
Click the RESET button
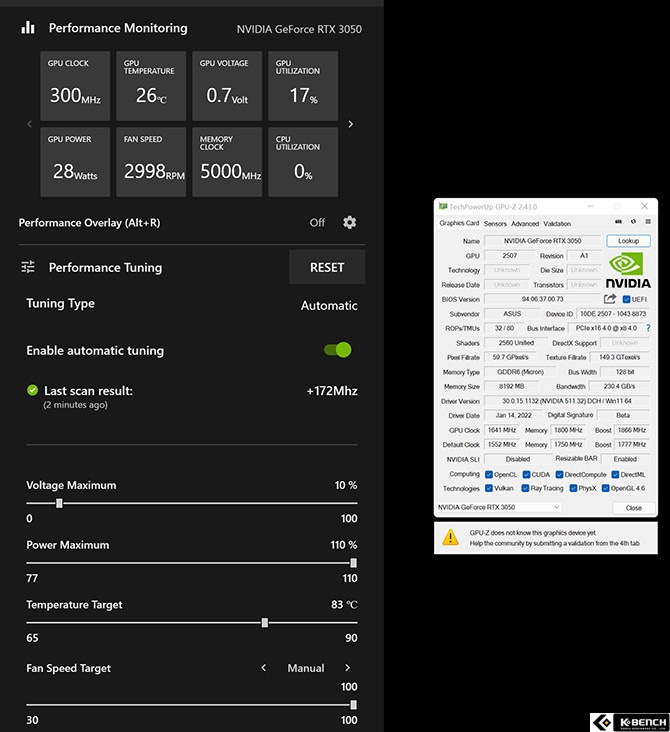tap(327, 267)
